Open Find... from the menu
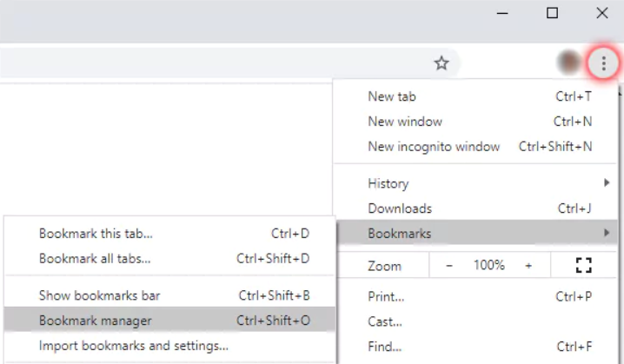Viewport: 624px width, 364px height. (475, 347)
